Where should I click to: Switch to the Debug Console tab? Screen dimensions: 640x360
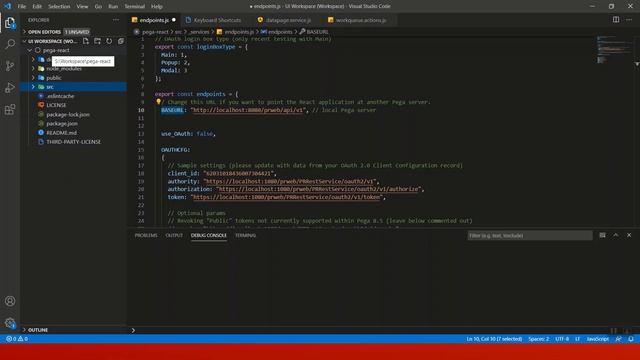click(209, 235)
